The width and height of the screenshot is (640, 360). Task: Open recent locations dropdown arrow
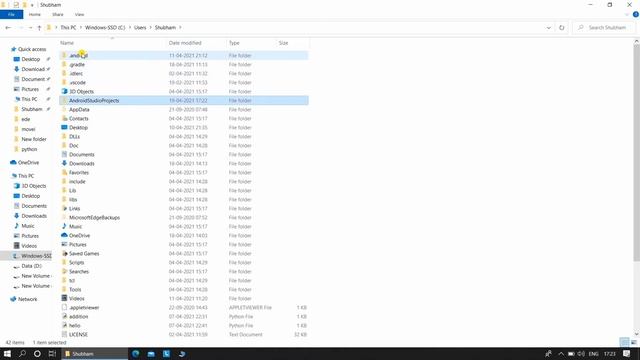point(31,28)
